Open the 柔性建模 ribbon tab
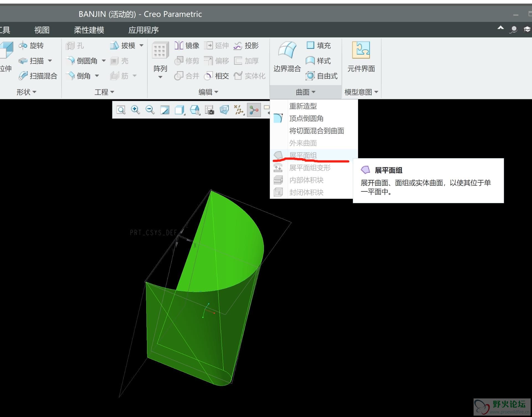The height and width of the screenshot is (417, 532). [x=89, y=30]
